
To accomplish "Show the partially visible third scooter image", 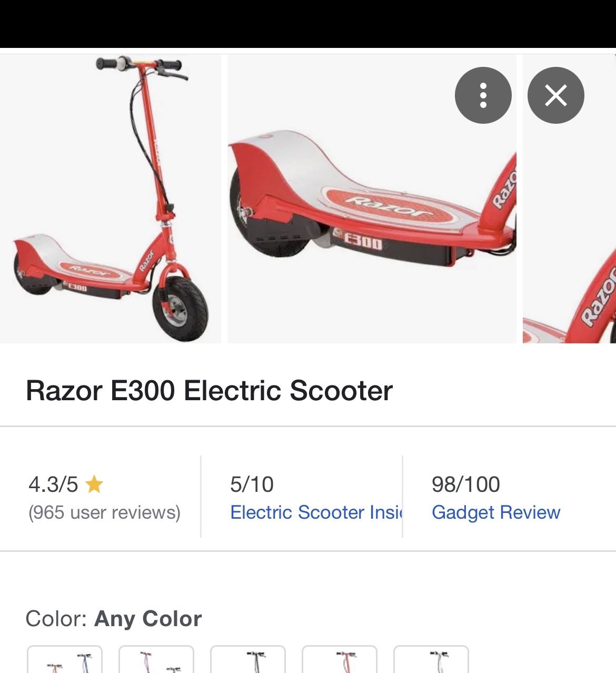I will [x=569, y=199].
